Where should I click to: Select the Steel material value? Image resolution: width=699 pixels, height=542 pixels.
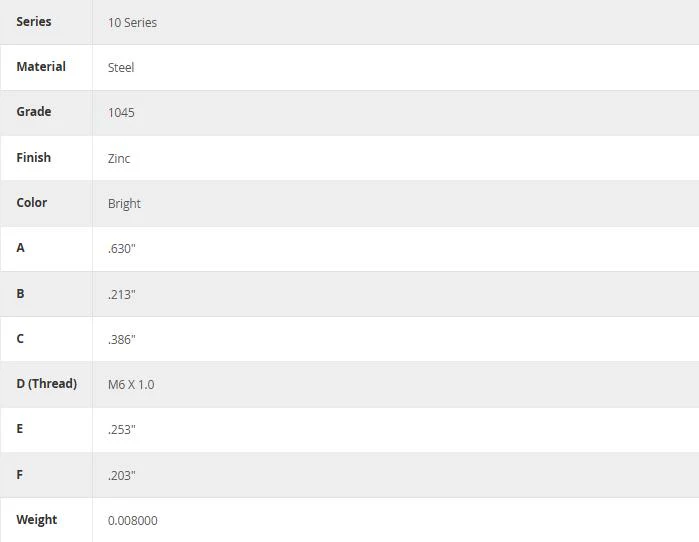(x=121, y=68)
